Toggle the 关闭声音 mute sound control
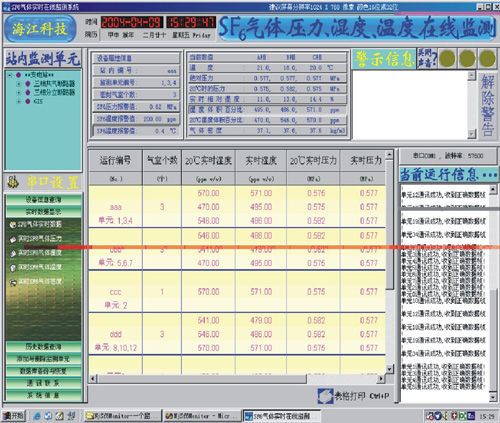The width and height of the screenshot is (500, 423). pos(426,58)
